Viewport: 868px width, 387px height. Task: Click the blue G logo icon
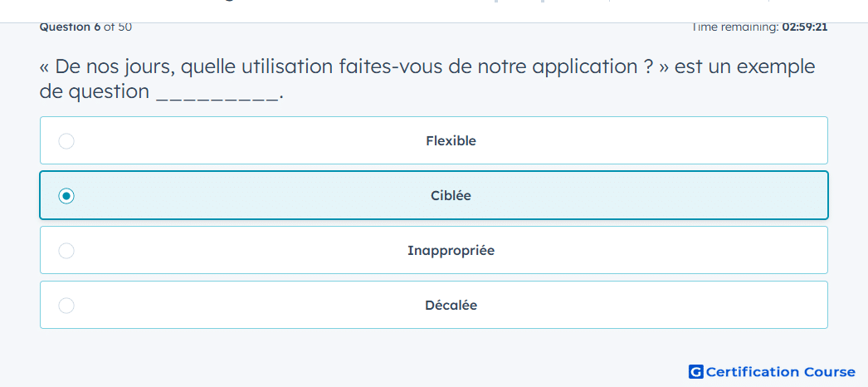click(696, 371)
